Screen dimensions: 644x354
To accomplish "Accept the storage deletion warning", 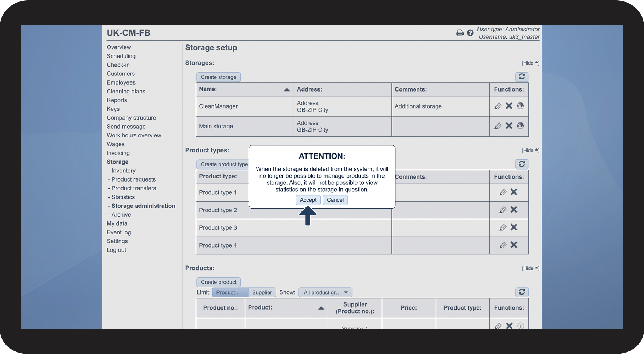I will tap(308, 200).
